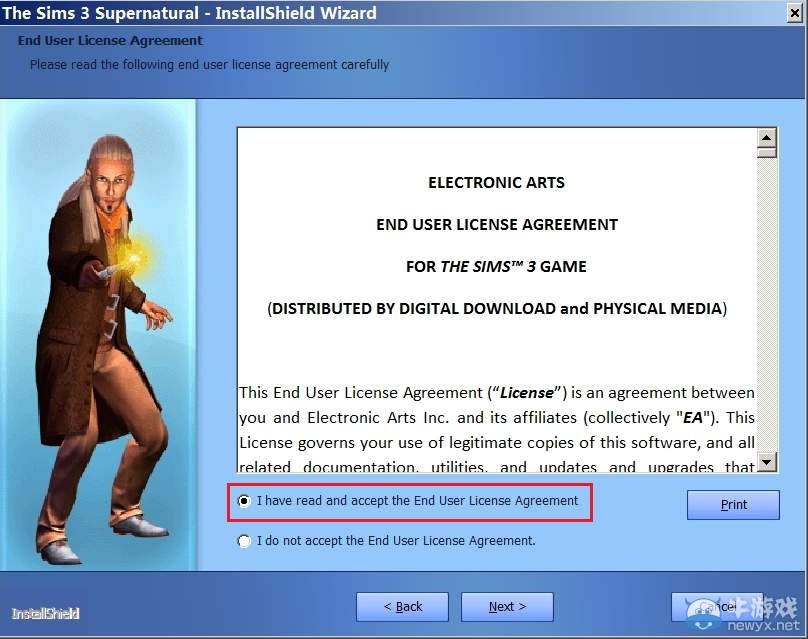
Task: Click the license text scroll down arrow
Action: click(x=767, y=462)
